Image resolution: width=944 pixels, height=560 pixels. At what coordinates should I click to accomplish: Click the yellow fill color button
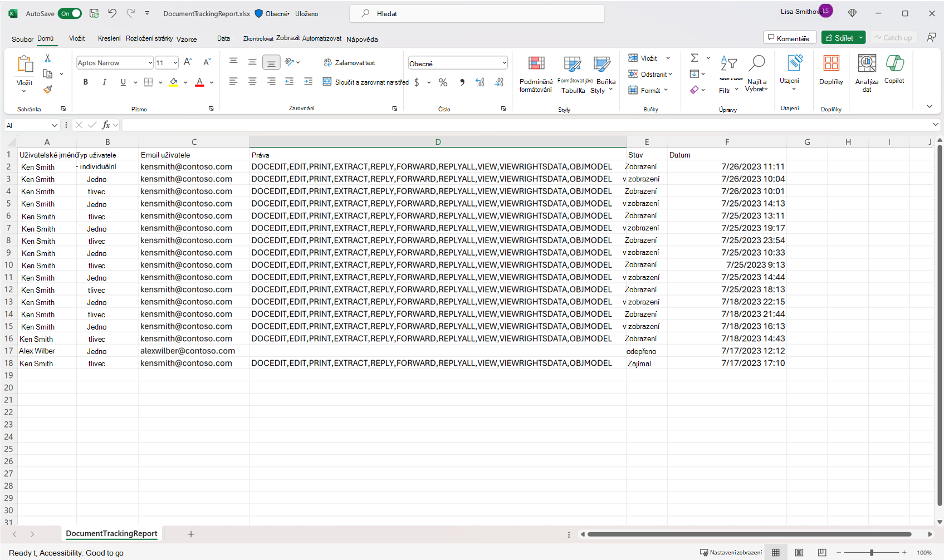click(174, 82)
